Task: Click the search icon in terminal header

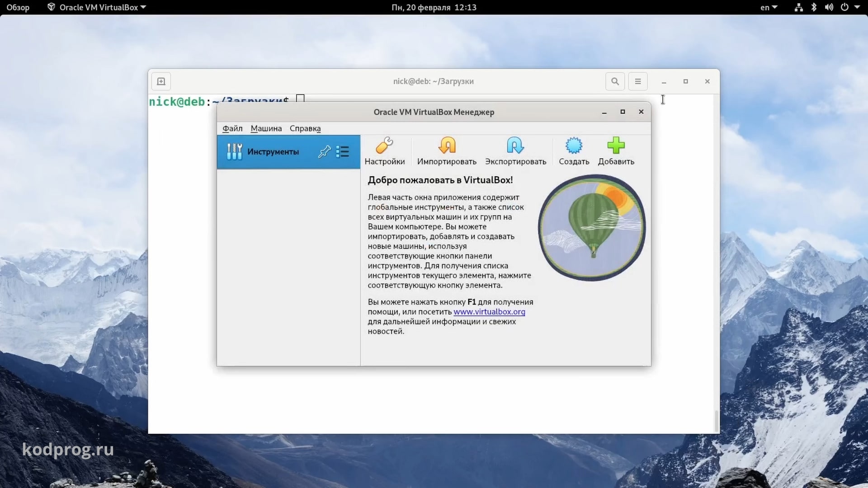Action: click(x=615, y=81)
